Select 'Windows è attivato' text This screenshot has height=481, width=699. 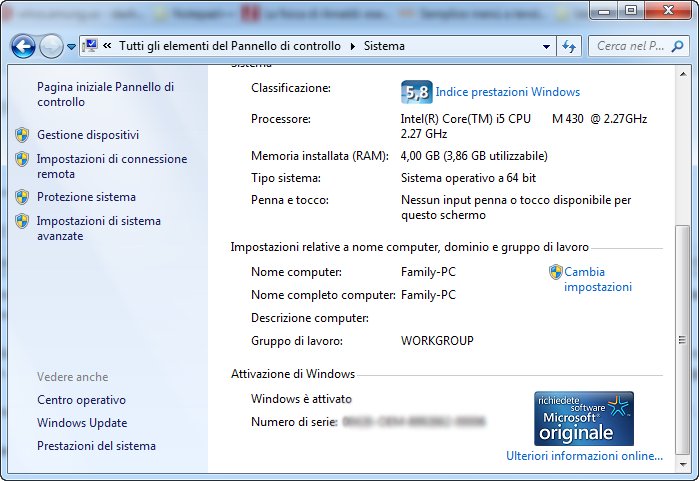pos(301,399)
